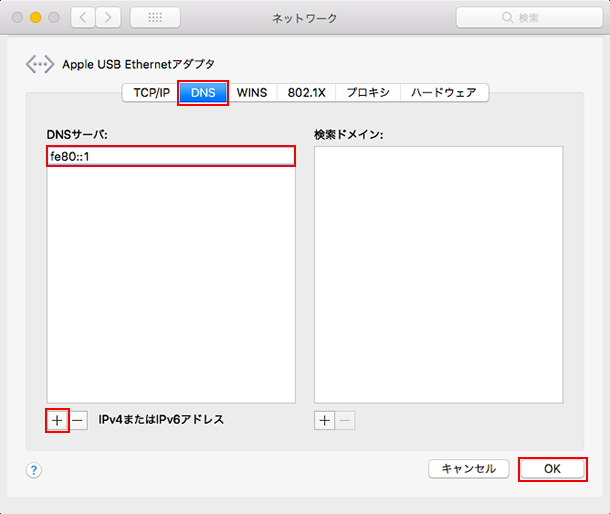Remove the selected DNS server with minus
This screenshot has width=610, height=514.
pyautogui.click(x=78, y=420)
